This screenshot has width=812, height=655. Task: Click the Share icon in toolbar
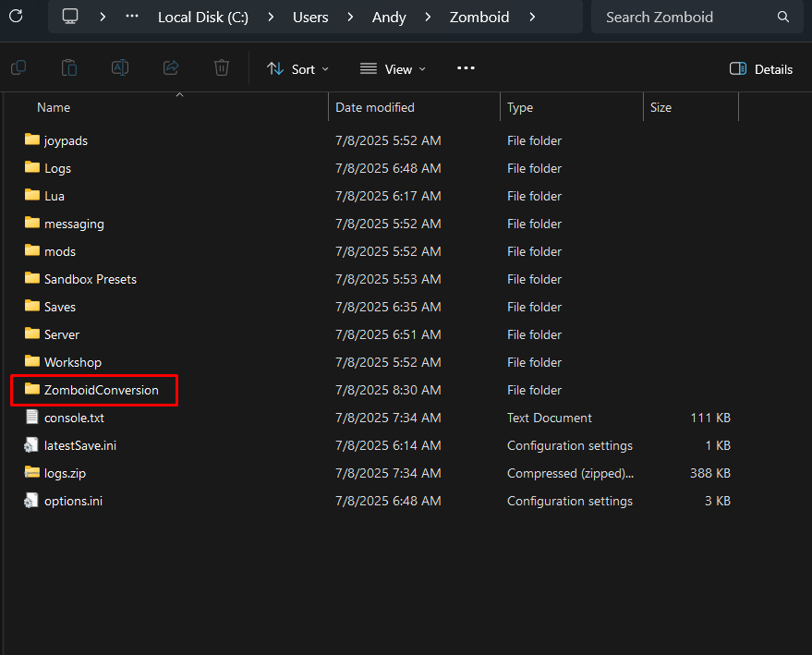point(170,68)
